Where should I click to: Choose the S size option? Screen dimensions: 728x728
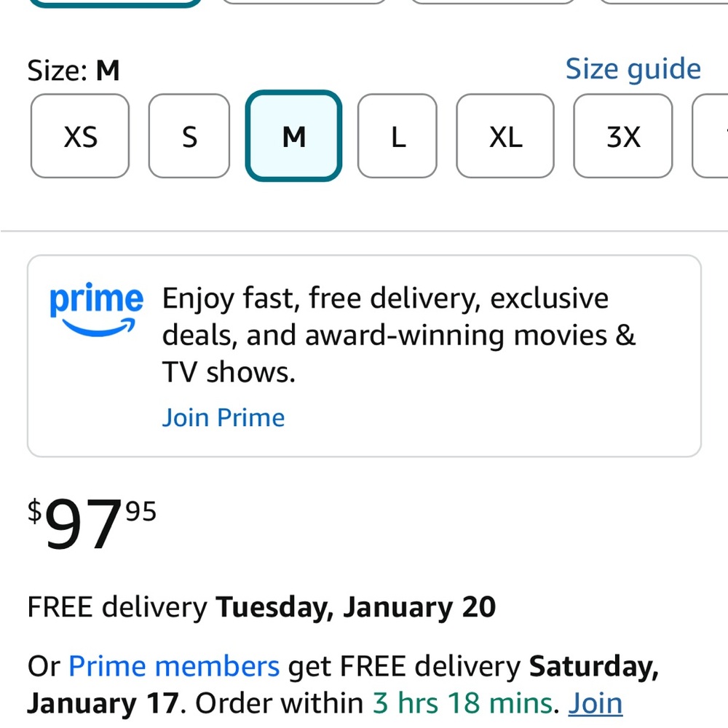(x=189, y=136)
